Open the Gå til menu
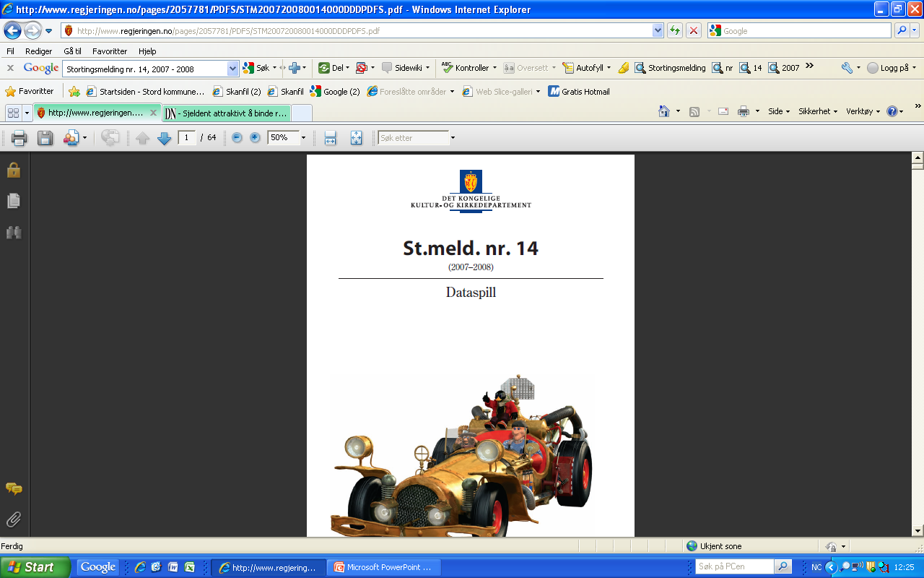The image size is (924, 578). pos(72,51)
